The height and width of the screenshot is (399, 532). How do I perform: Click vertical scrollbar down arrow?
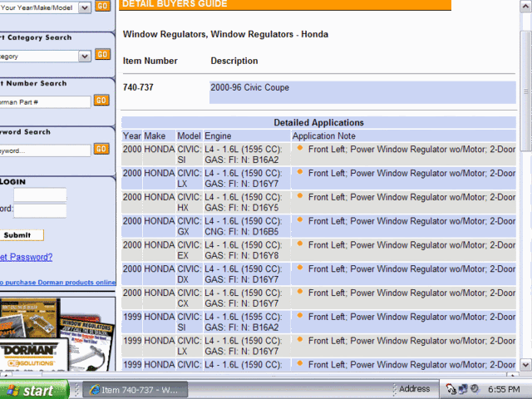point(525,365)
